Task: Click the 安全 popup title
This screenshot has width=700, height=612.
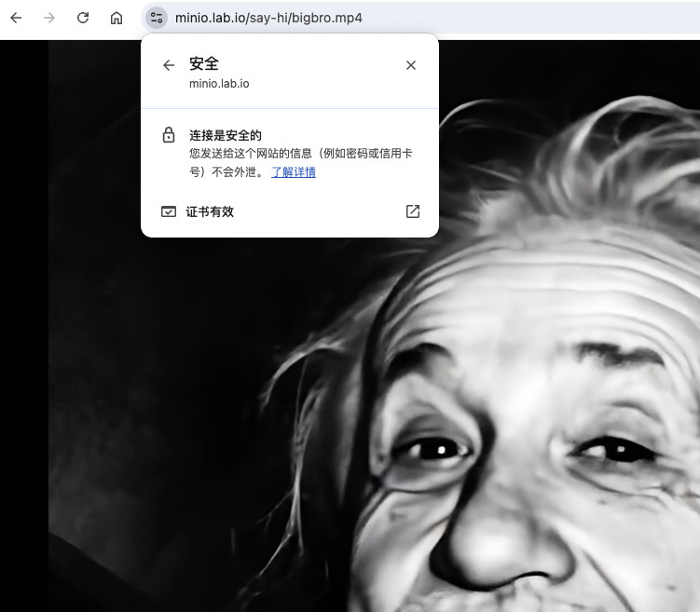Action: [204, 63]
